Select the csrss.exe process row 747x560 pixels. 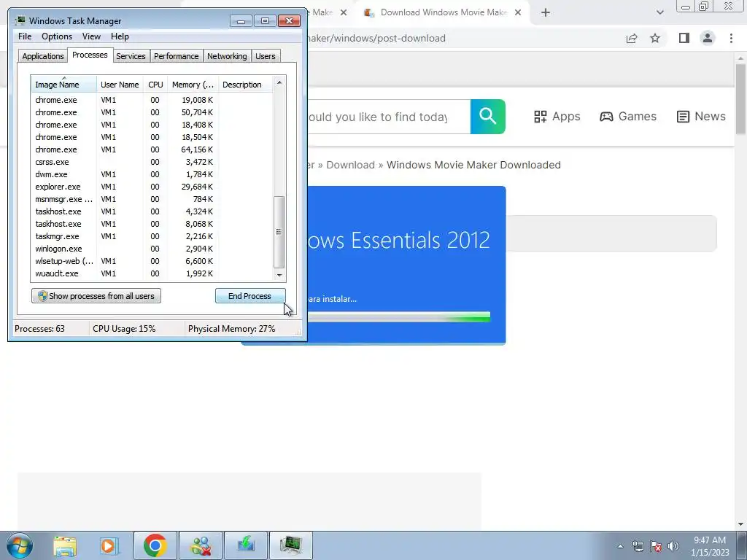[x=152, y=162]
